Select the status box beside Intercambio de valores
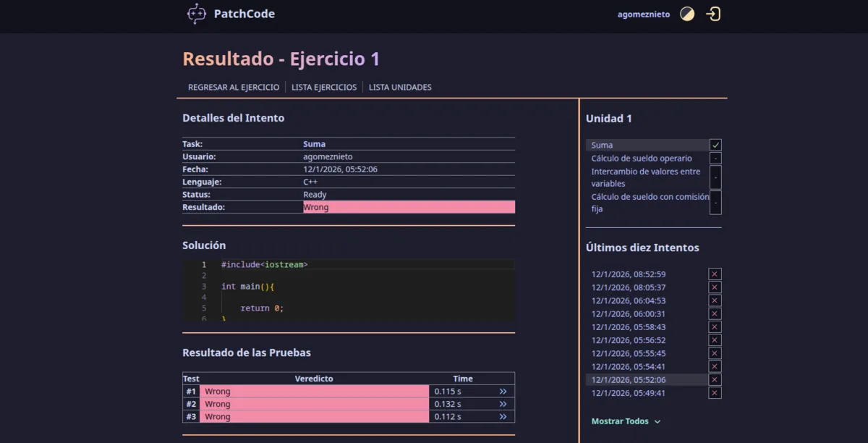Image resolution: width=868 pixels, height=443 pixels. click(x=715, y=177)
